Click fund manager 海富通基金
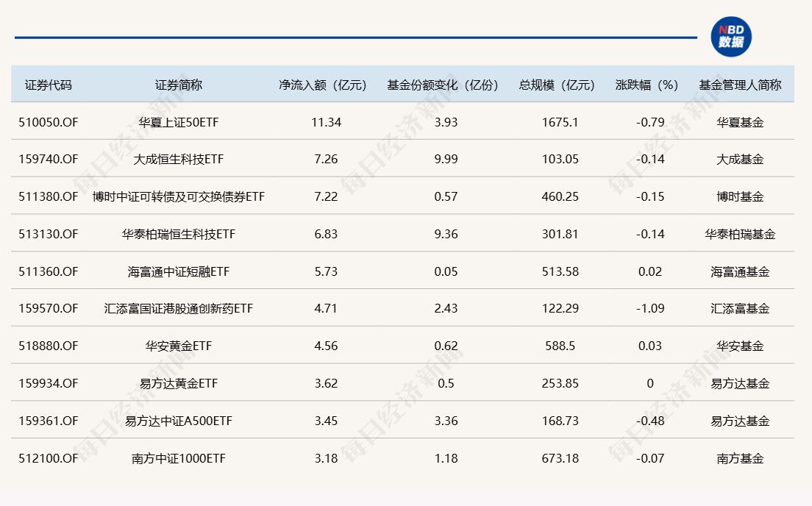The image size is (812, 506). tap(740, 271)
